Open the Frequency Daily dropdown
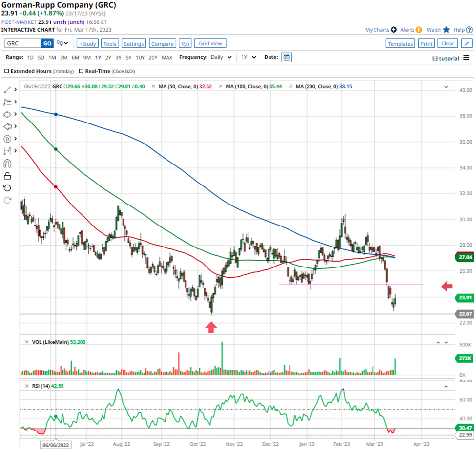This screenshot has height=452, width=476. click(221, 57)
